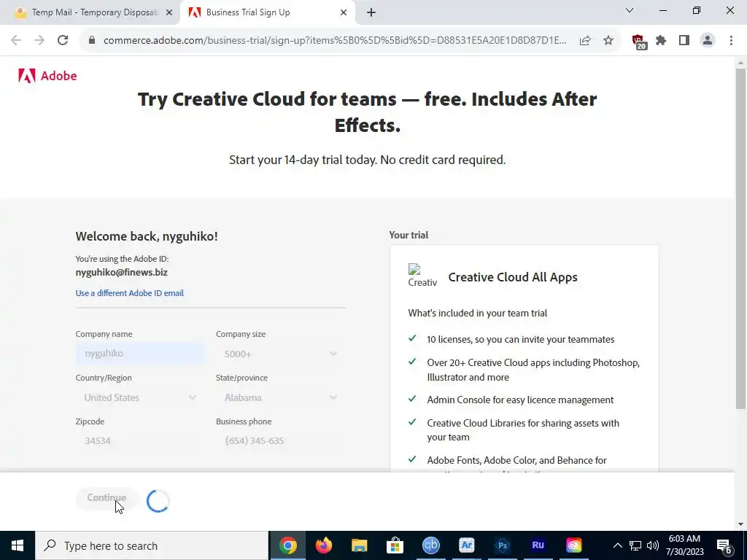Viewport: 747px width, 560px height.
Task: Click the nyguhiko@finews.biz email text
Action: pyautogui.click(x=122, y=273)
